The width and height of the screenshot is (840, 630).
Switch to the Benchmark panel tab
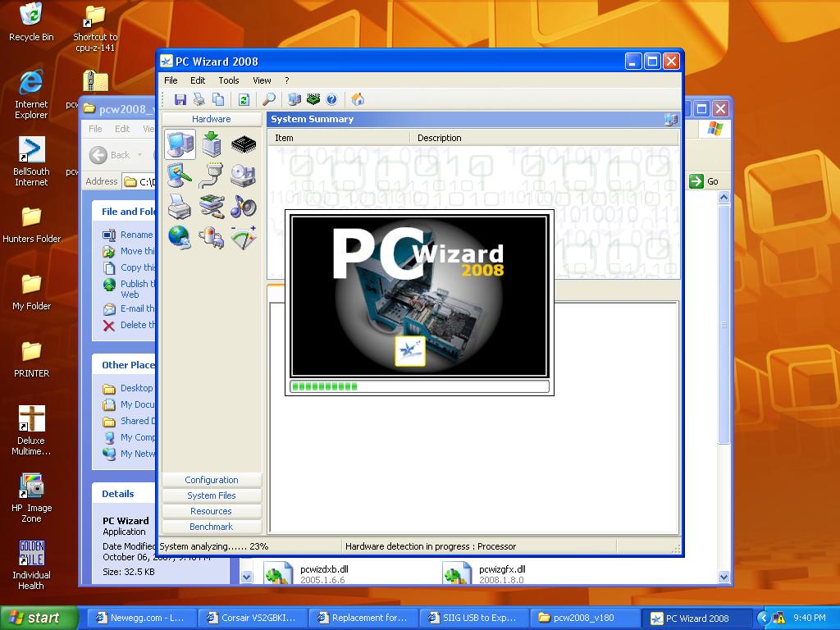(212, 527)
